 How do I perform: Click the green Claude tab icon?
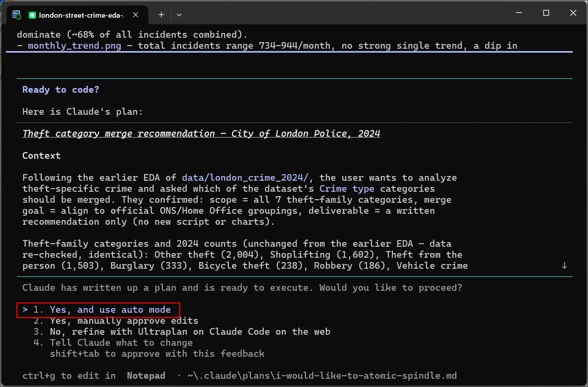tap(32, 15)
